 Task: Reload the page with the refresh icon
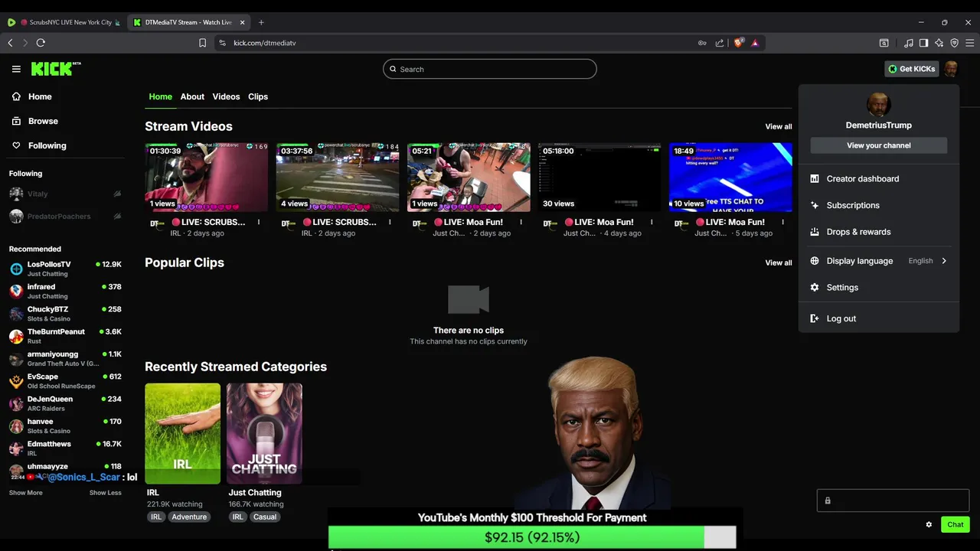41,43
